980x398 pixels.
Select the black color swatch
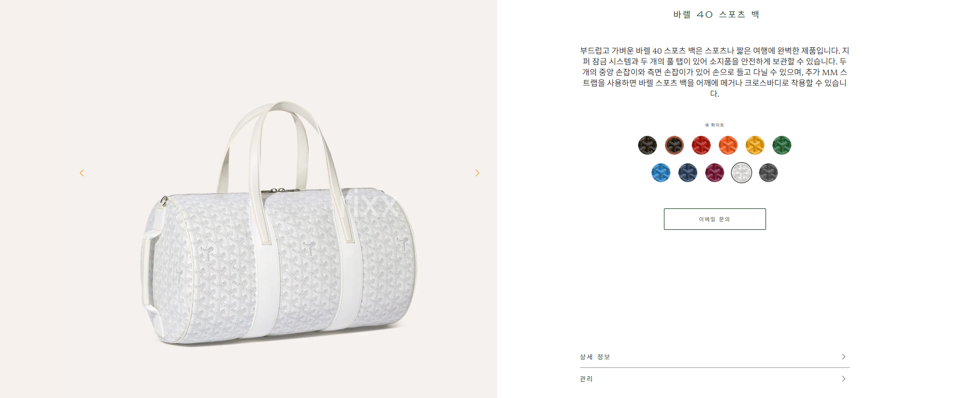[647, 145]
